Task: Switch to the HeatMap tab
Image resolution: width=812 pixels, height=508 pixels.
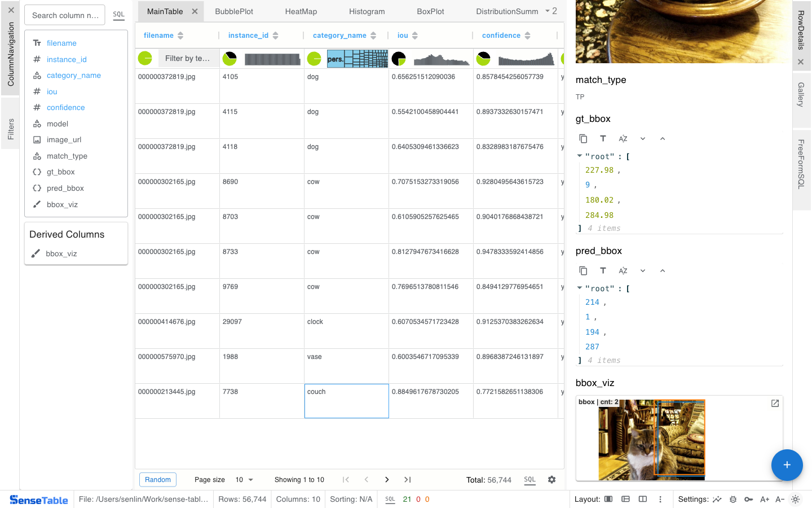Action: [x=301, y=11]
